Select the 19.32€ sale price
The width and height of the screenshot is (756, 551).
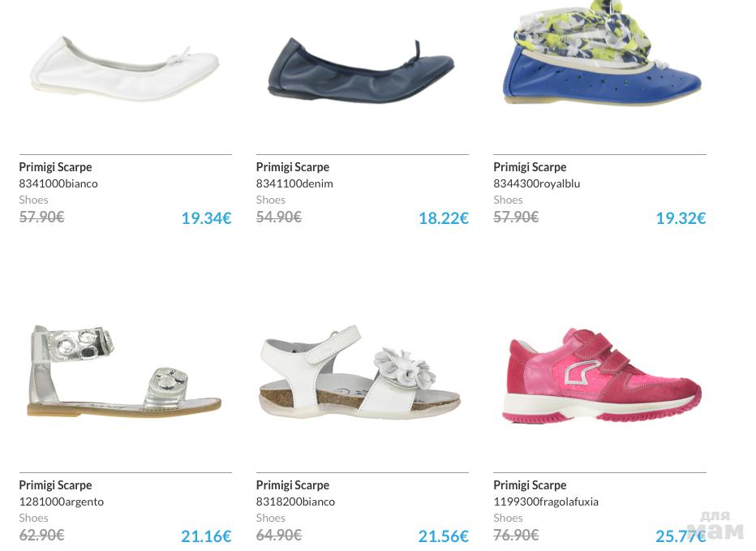pos(681,218)
